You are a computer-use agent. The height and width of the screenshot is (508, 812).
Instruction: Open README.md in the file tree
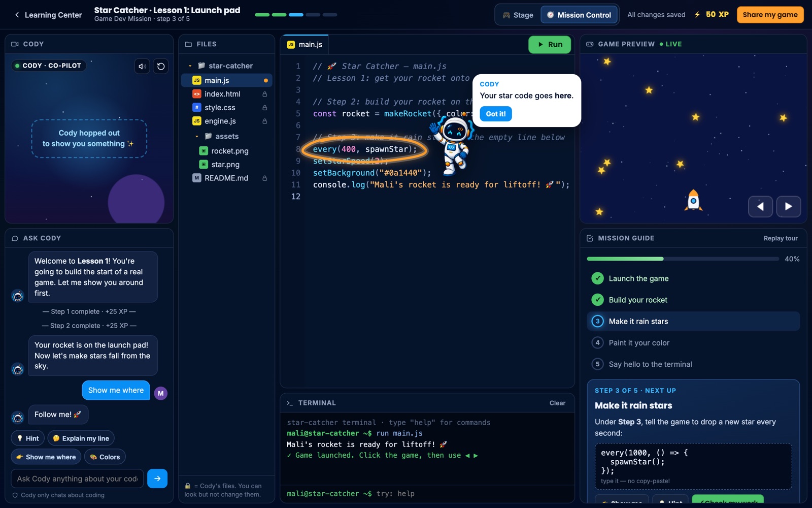tap(227, 178)
